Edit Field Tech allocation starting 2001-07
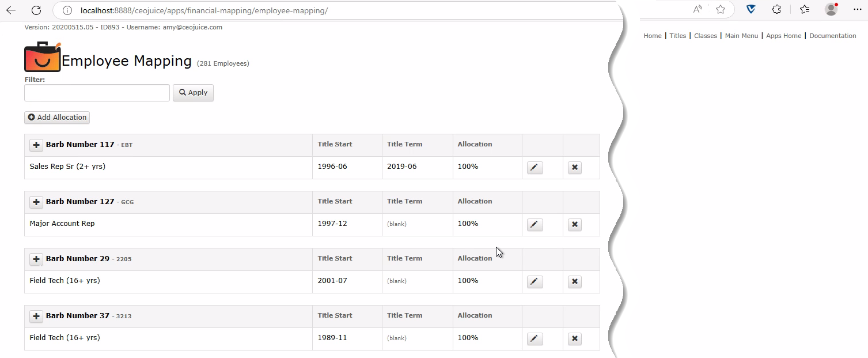This screenshot has height=358, width=868. 535,282
